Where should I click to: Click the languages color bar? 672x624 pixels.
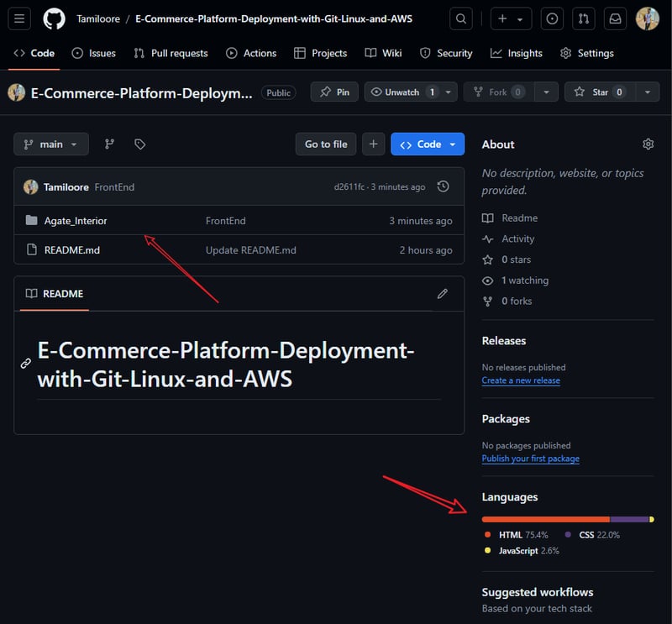point(567,519)
